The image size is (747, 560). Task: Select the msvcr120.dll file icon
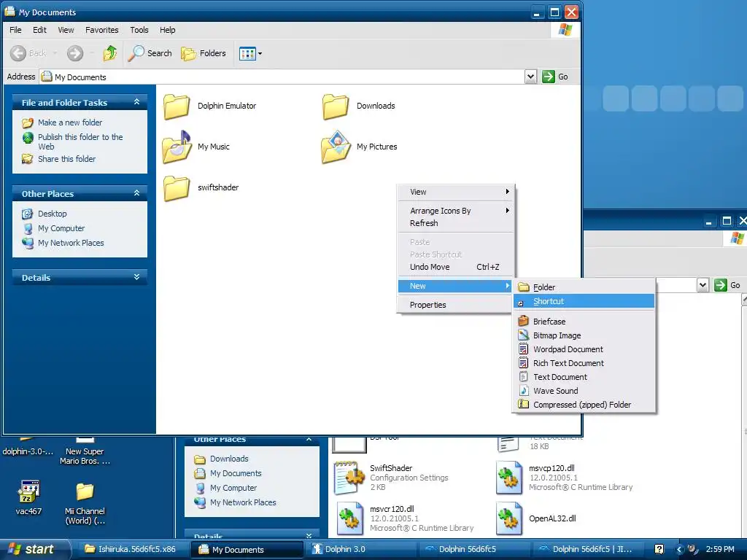[x=350, y=518]
